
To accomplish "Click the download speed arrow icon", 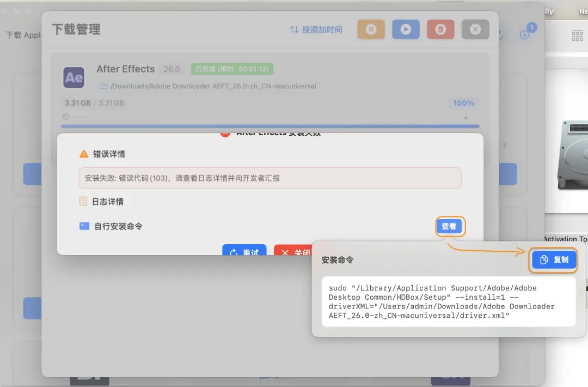I will (465, 117).
